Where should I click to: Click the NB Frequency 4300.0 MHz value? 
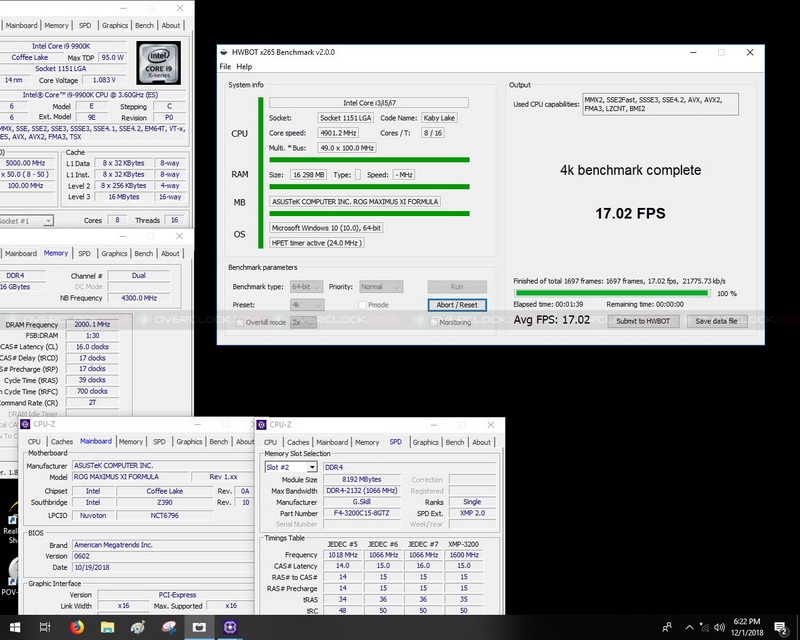click(139, 298)
